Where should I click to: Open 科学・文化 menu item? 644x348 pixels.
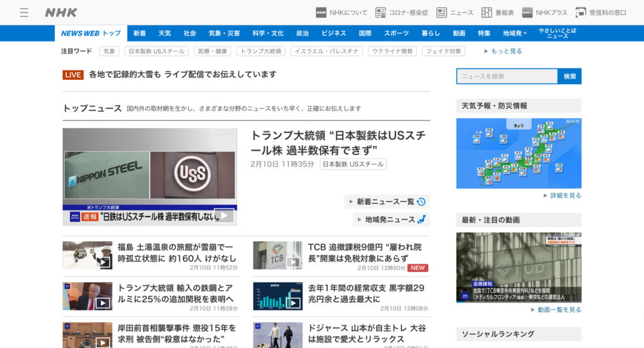[x=268, y=33]
